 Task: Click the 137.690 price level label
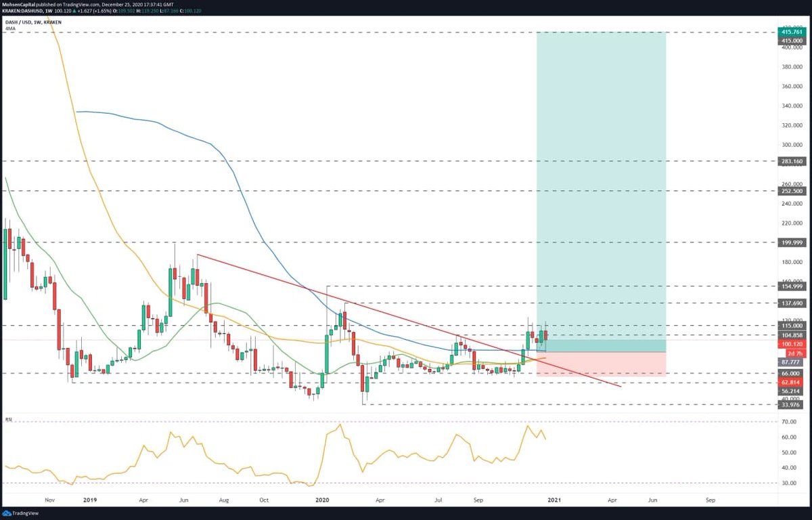[792, 303]
